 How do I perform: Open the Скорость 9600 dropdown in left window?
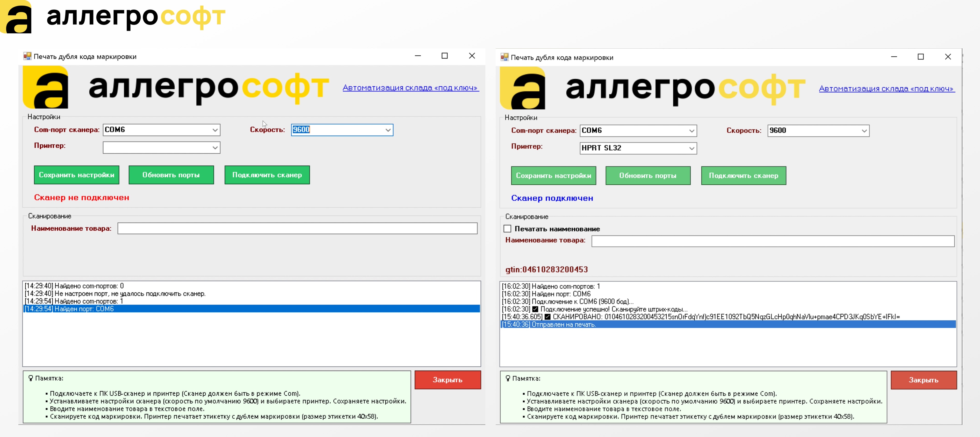(388, 130)
